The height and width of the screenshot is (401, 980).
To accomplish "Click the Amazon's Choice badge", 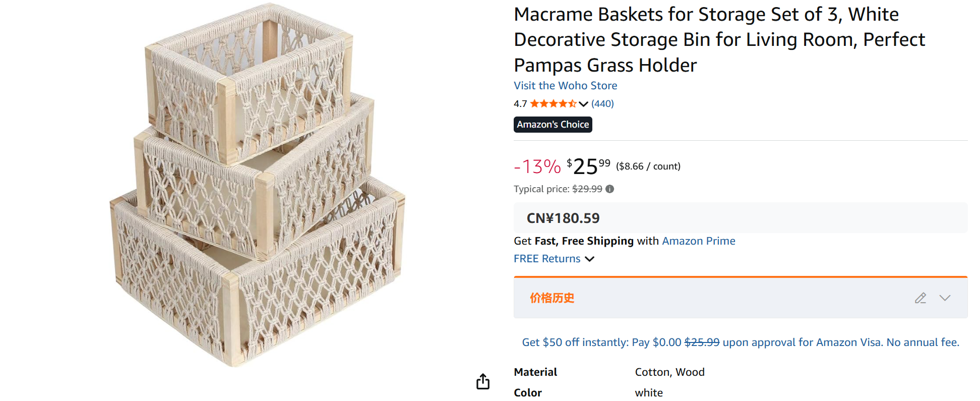I will [553, 125].
